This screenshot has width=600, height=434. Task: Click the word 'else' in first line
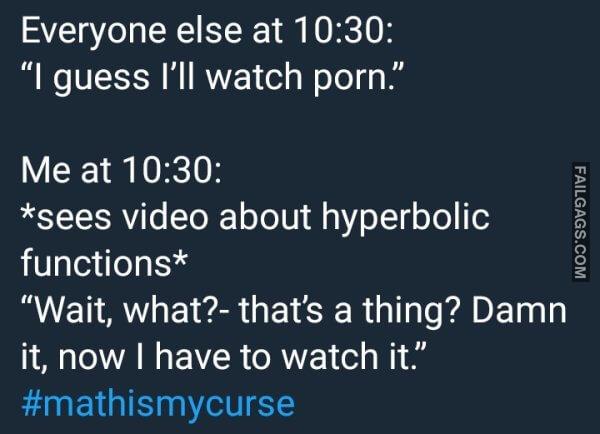tap(209, 30)
